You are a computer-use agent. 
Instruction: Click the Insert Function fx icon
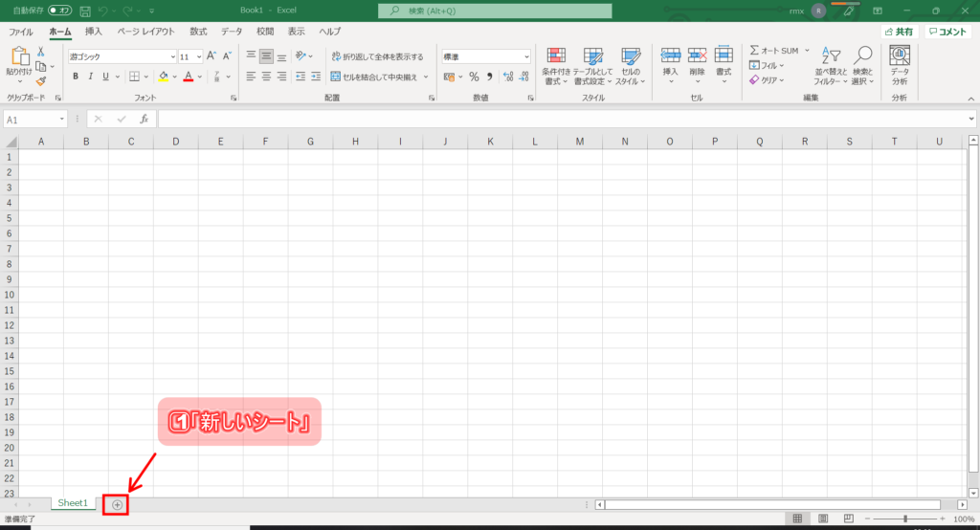[144, 119]
